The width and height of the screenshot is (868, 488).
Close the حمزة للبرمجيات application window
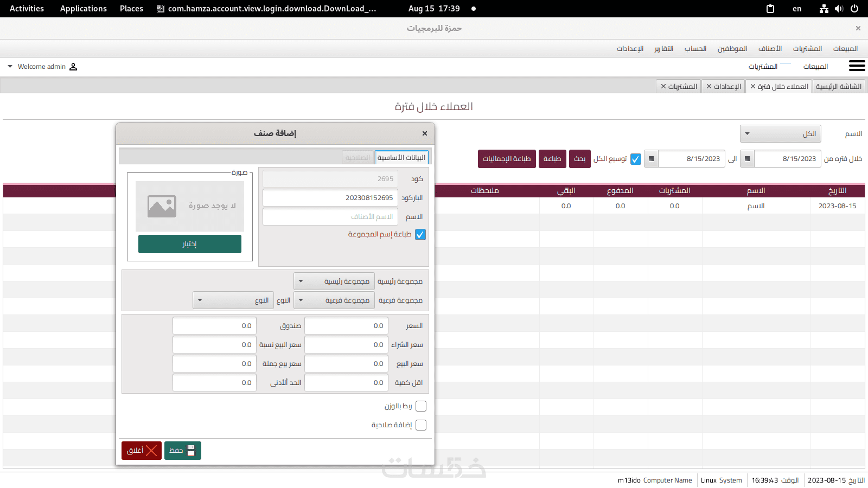[x=858, y=28]
